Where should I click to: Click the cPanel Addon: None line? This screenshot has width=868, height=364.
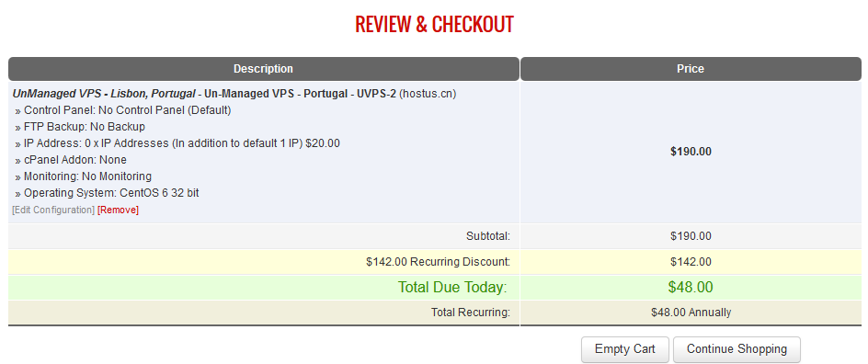tap(71, 160)
